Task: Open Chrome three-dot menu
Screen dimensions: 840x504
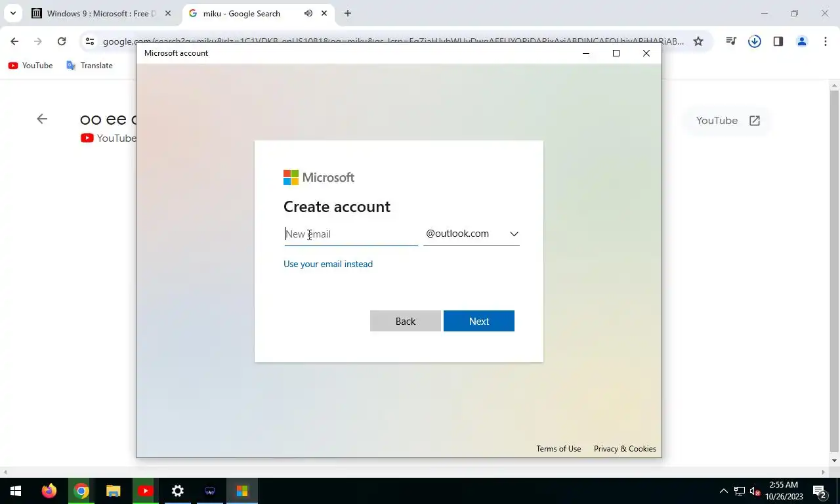Action: point(826,41)
